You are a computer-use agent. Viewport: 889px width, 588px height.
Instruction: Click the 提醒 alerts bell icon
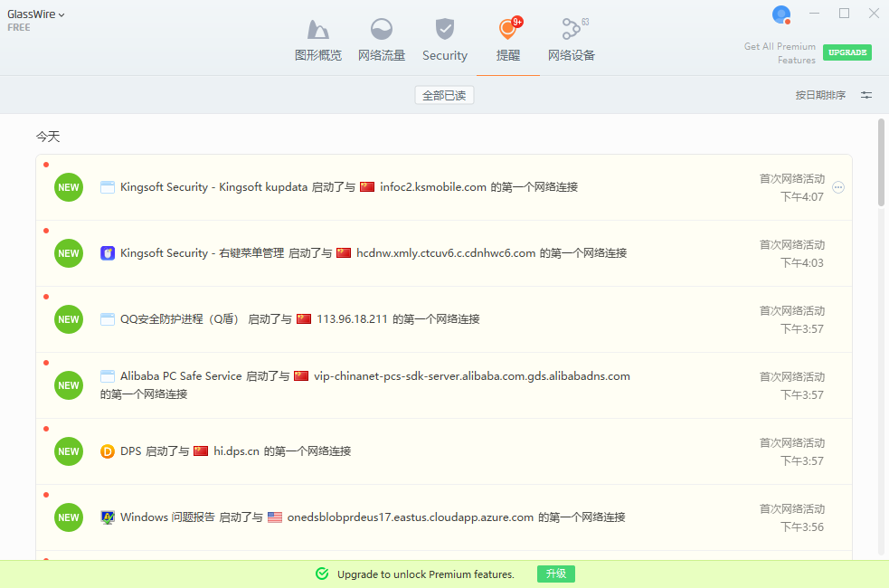coord(507,30)
